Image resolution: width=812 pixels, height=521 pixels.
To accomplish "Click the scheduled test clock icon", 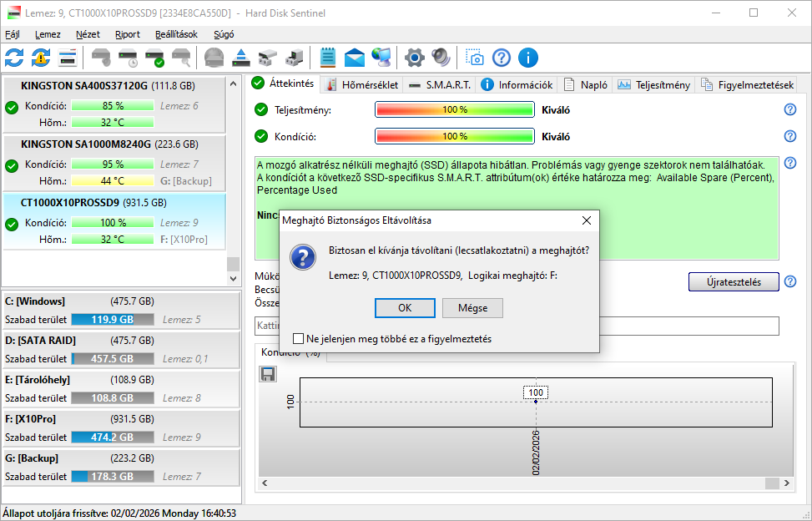I will (127, 58).
